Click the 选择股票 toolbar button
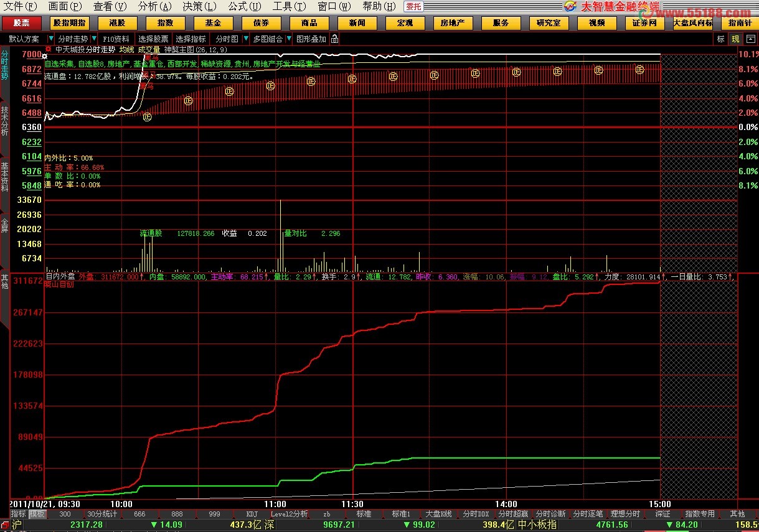The width and height of the screenshot is (759, 532). point(153,39)
